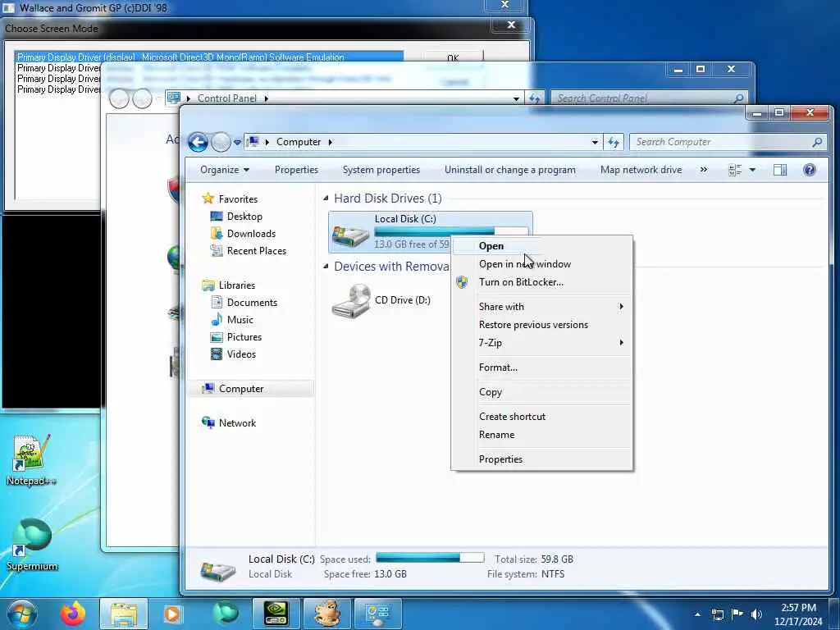Screen dimensions: 840x630
Task: Open the Organize dropdown menu
Action: click(225, 170)
